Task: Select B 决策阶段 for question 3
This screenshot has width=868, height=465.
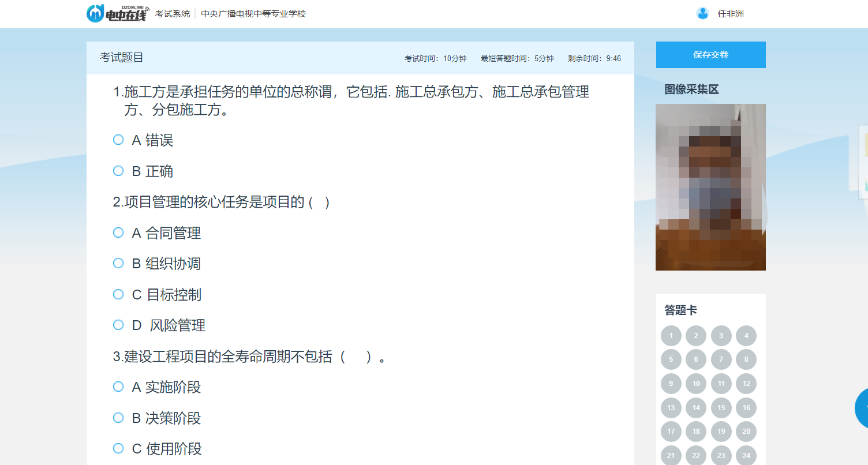Action: point(118,418)
